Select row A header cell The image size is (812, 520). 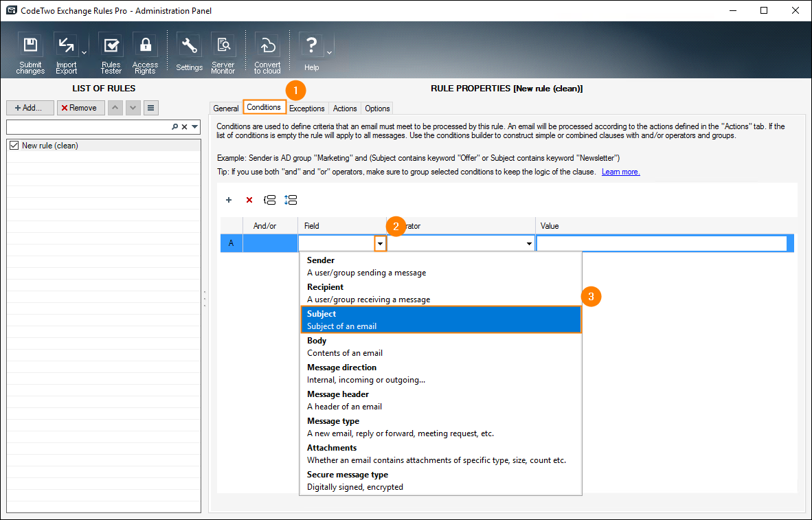pos(232,243)
